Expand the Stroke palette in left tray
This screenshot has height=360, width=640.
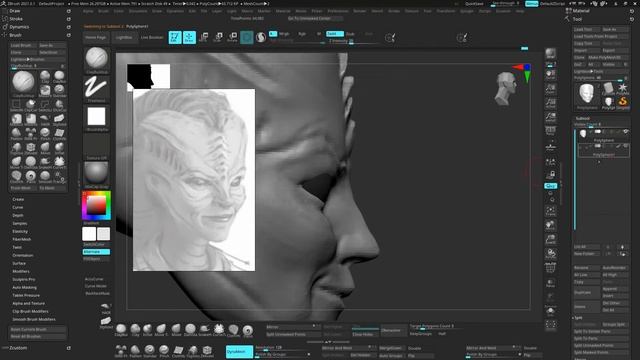click(16, 19)
